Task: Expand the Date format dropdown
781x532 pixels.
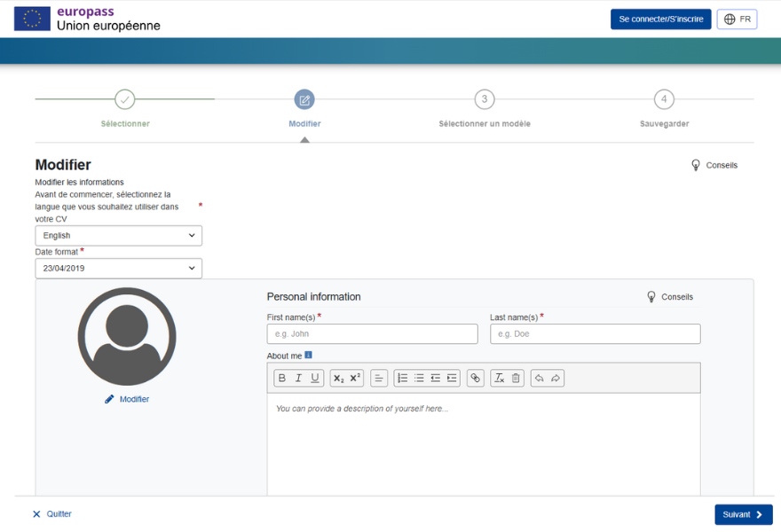Action: (x=118, y=268)
